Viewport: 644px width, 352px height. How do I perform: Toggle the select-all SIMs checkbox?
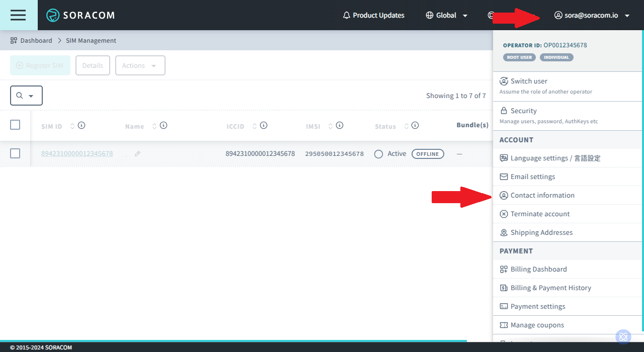coord(15,125)
